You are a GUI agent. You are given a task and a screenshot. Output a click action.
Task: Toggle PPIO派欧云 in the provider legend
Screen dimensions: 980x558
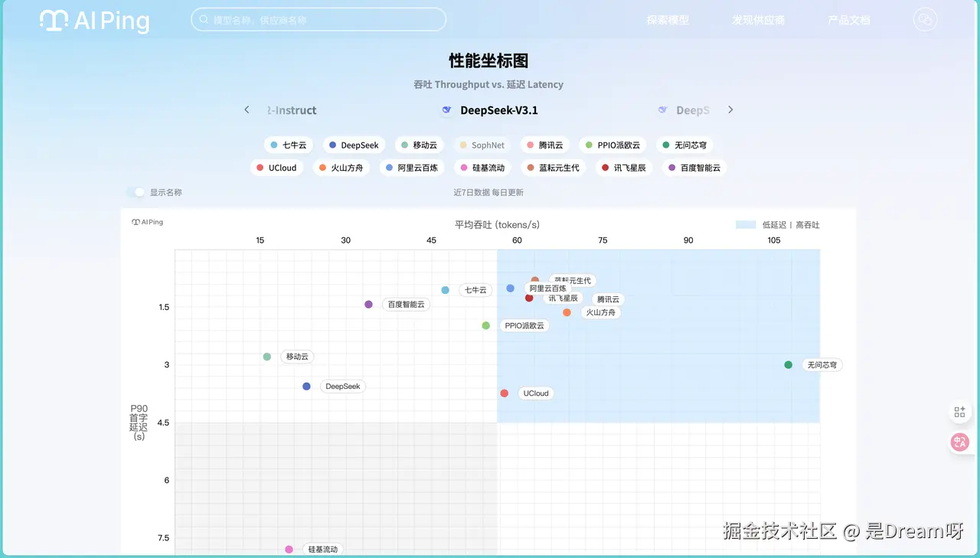[613, 145]
